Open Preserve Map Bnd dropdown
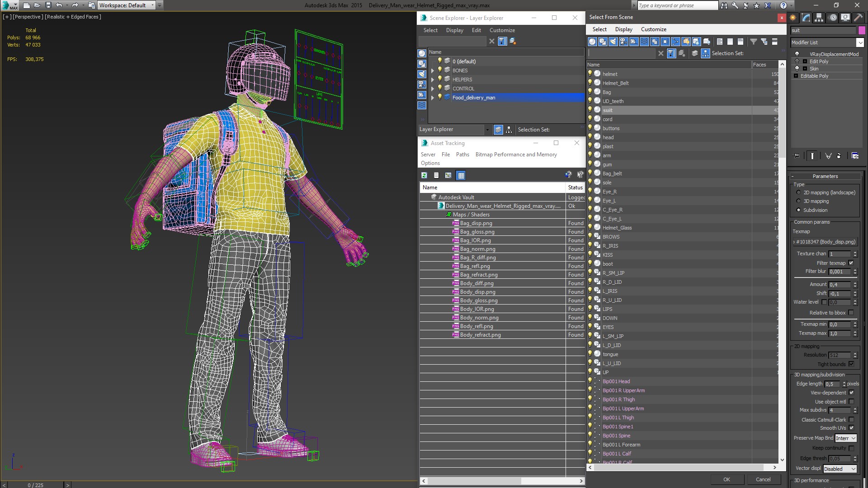 click(x=845, y=438)
